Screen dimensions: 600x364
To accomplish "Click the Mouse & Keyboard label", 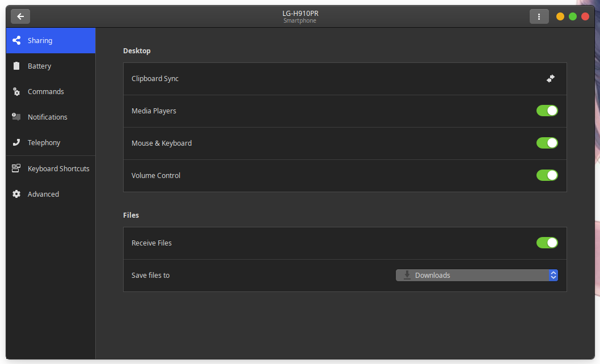I will (162, 143).
